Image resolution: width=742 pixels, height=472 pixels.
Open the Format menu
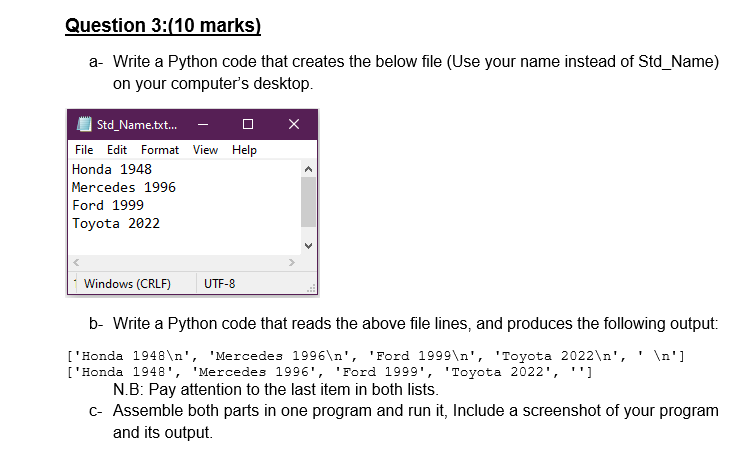[x=160, y=150]
